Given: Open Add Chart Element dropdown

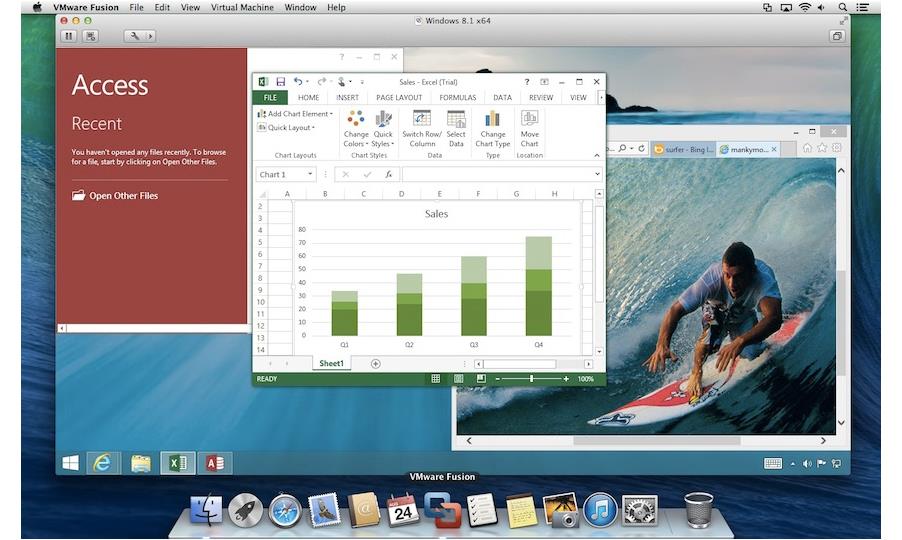Looking at the screenshot, I should coord(295,114).
